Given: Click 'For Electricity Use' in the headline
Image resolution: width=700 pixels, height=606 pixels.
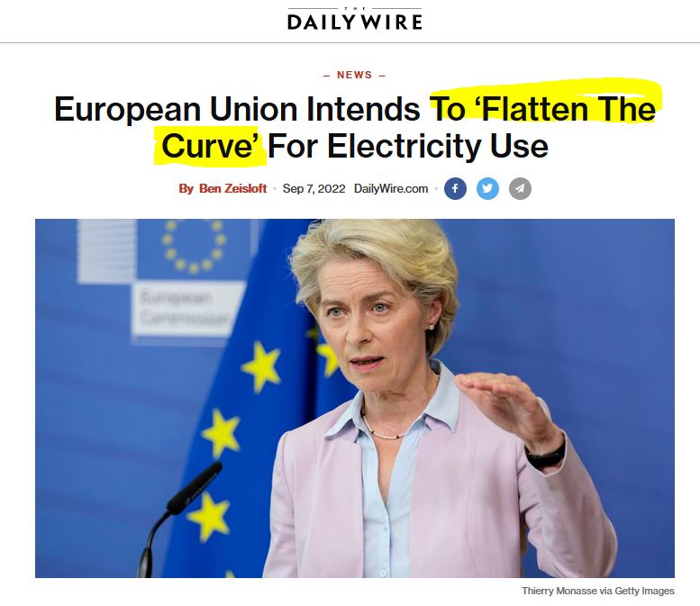Looking at the screenshot, I should click(x=407, y=147).
